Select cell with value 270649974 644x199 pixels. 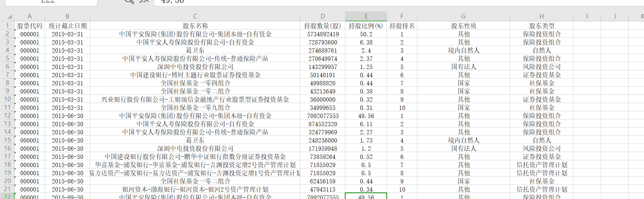(323, 59)
